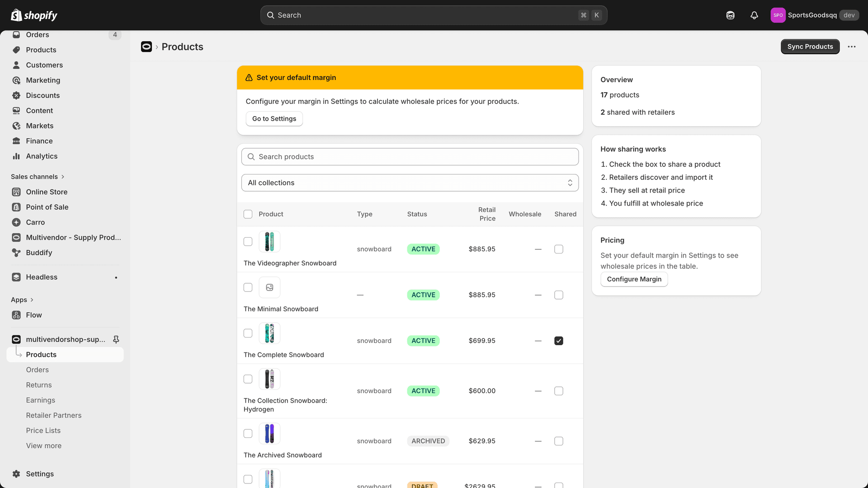Click inside the Search products field
This screenshot has width=868, height=488.
pos(410,157)
